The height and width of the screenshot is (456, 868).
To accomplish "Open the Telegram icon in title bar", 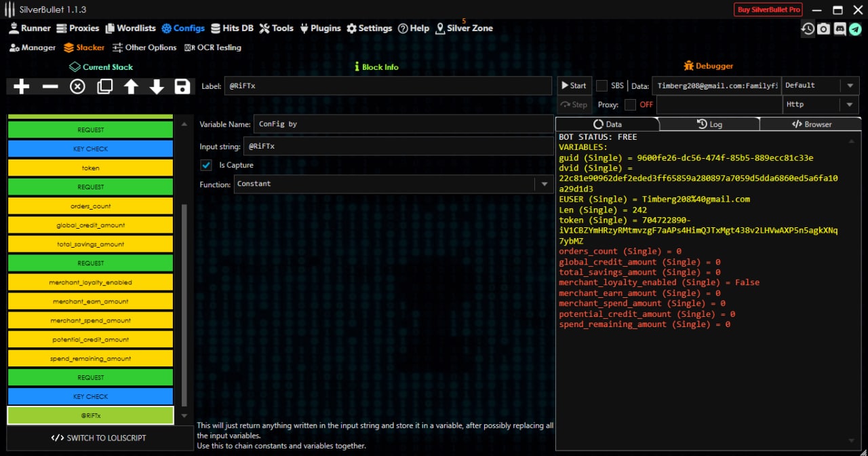I will point(855,28).
